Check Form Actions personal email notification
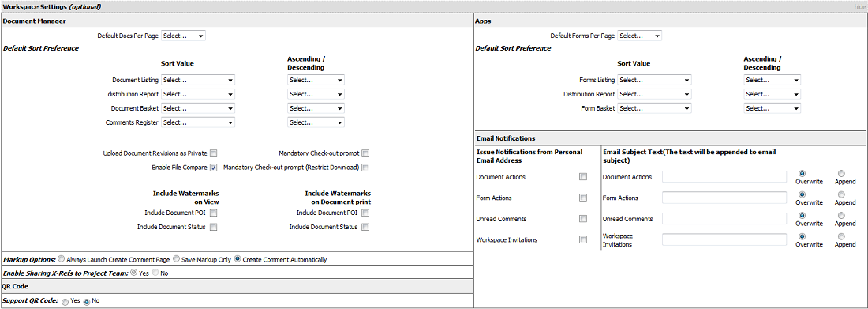Image resolution: width=868 pixels, height=309 pixels. click(583, 198)
